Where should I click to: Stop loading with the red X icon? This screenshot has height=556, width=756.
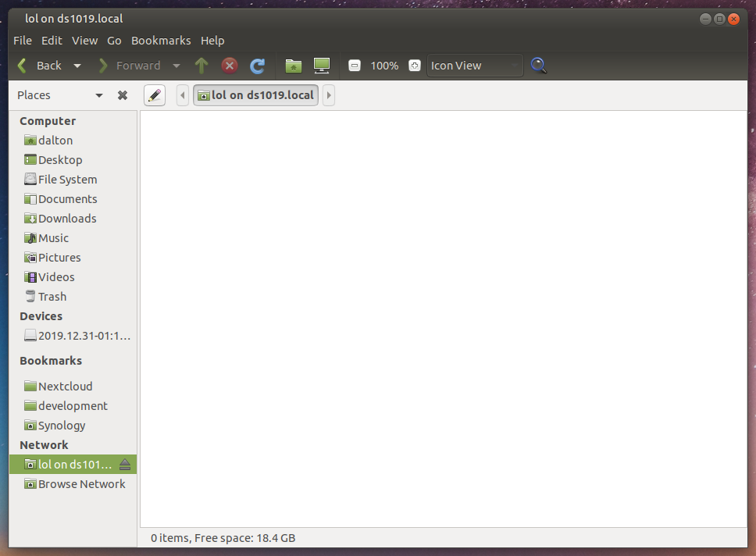click(230, 66)
